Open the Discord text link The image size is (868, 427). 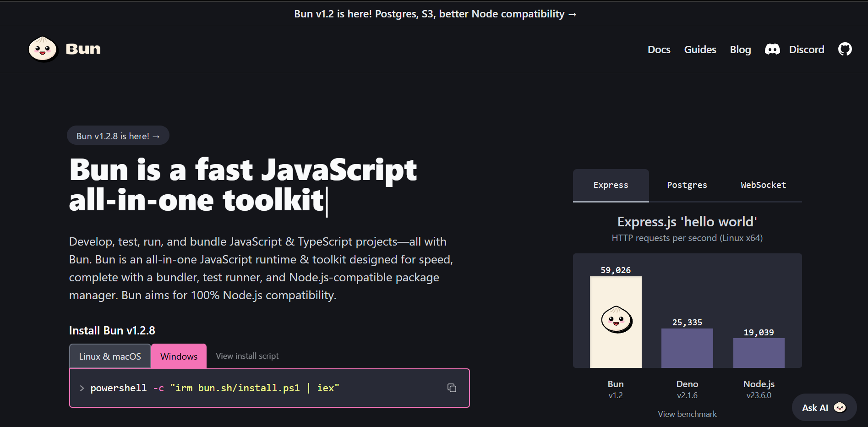pyautogui.click(x=806, y=49)
